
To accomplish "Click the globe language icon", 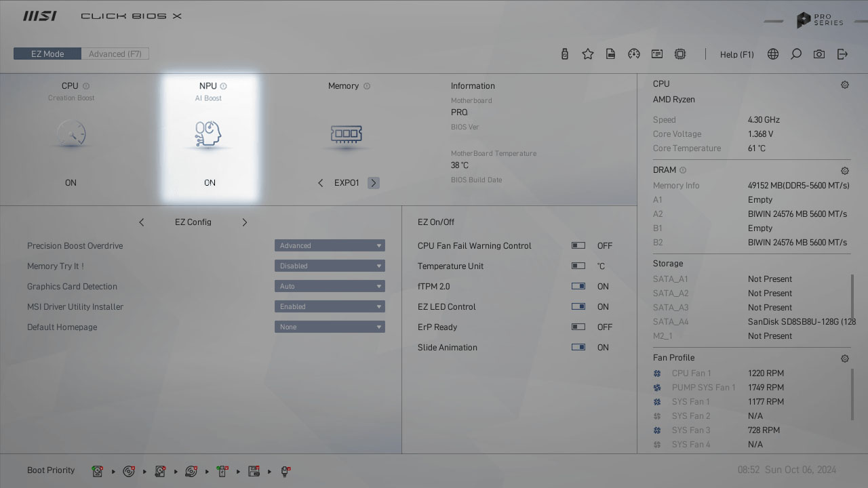I will coord(773,54).
